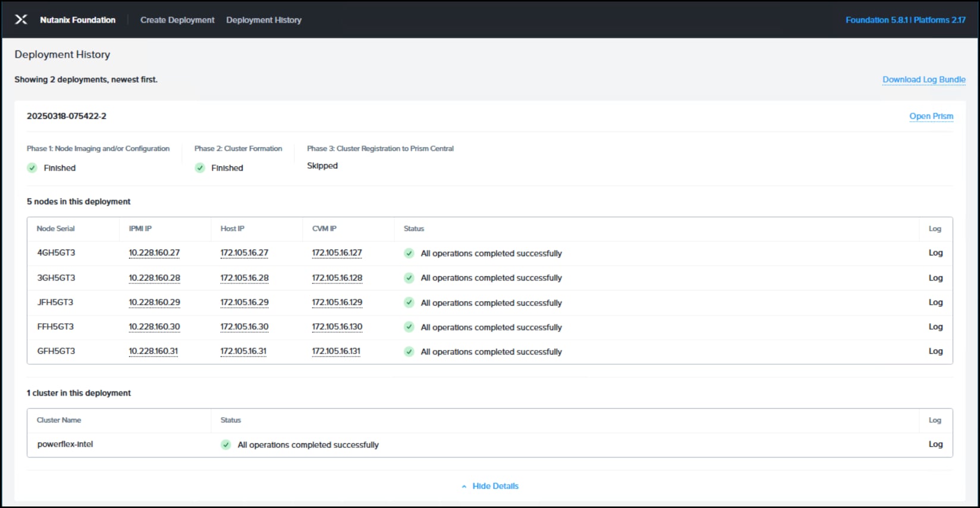Open IPMI IP 10.228.160.29
Viewport: 980px width, 508px height.
coord(155,302)
